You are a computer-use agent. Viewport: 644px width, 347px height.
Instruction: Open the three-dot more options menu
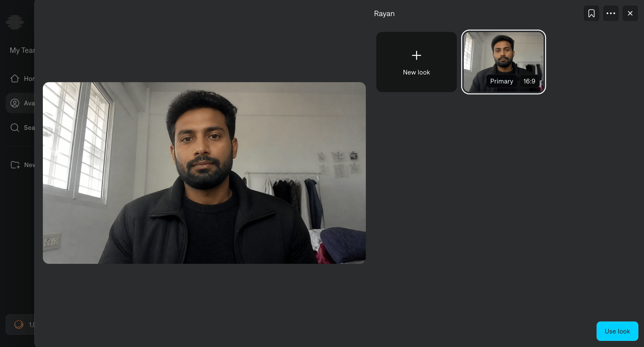(611, 13)
